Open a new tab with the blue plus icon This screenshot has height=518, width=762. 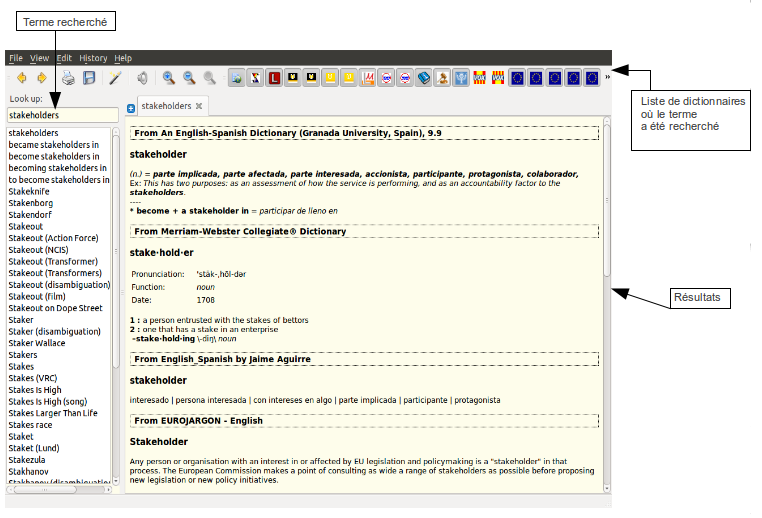tap(131, 108)
